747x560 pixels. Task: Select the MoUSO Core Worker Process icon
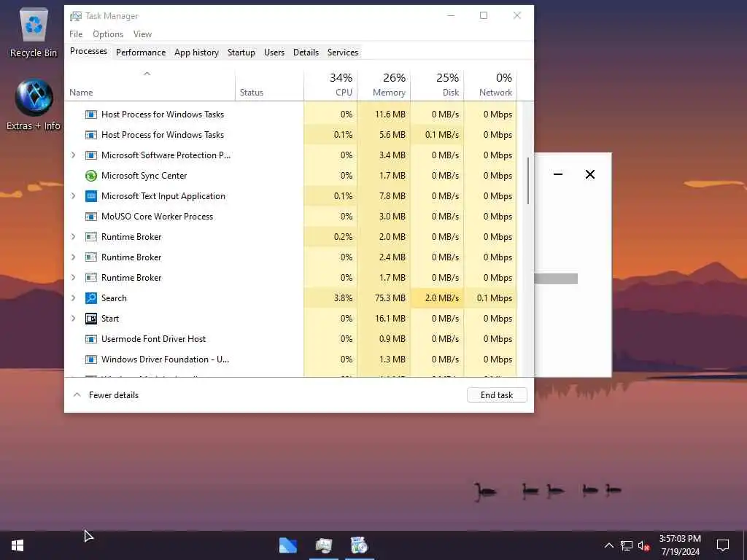[x=91, y=217]
